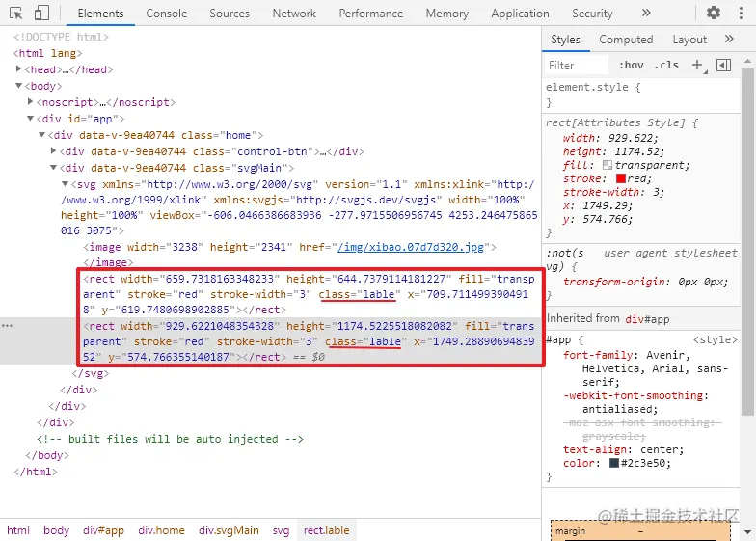
Task: Click the font-family property in #app
Action: tap(645, 368)
